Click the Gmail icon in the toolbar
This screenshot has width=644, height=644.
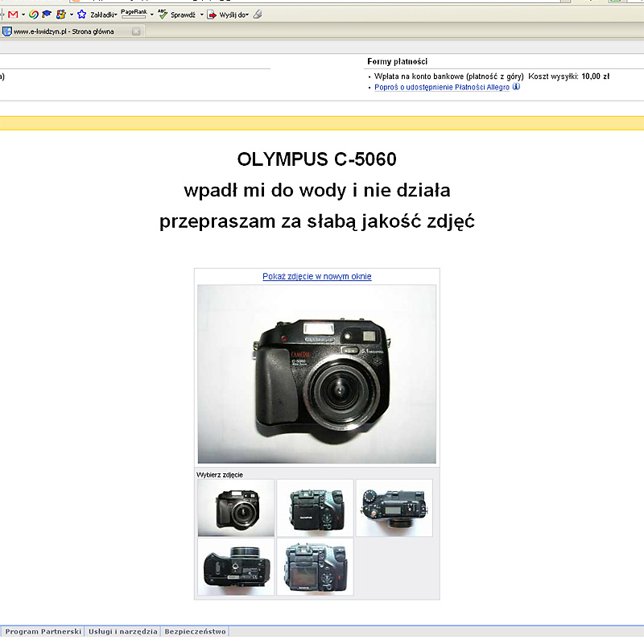tap(13, 14)
